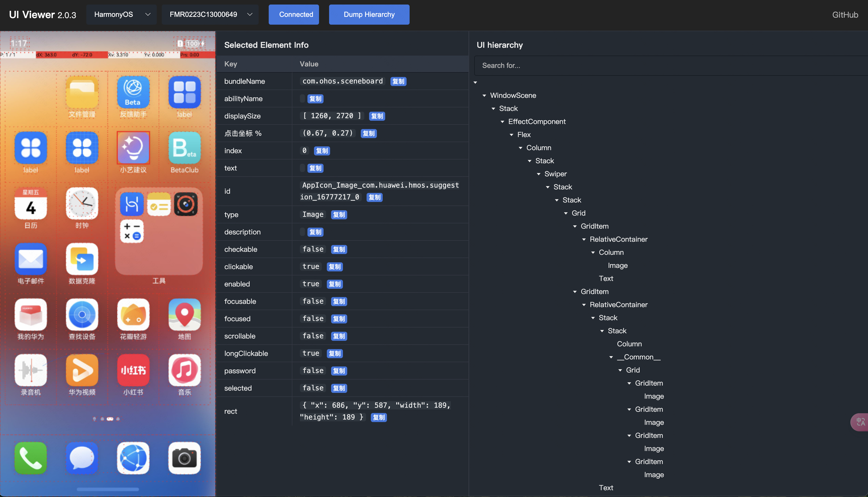Viewport: 868px width, 497px height.
Task: Click the Phone app icon
Action: tap(30, 458)
